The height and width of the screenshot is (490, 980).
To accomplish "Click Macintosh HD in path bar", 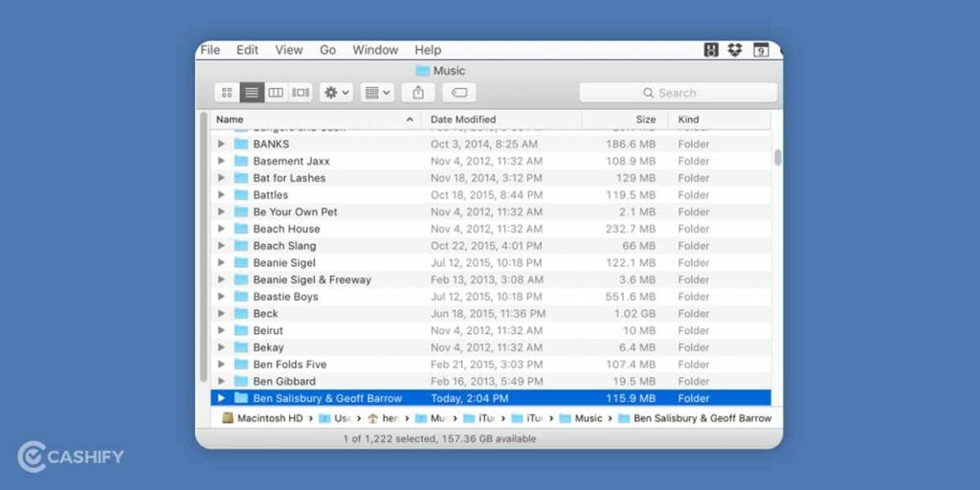I will click(263, 418).
